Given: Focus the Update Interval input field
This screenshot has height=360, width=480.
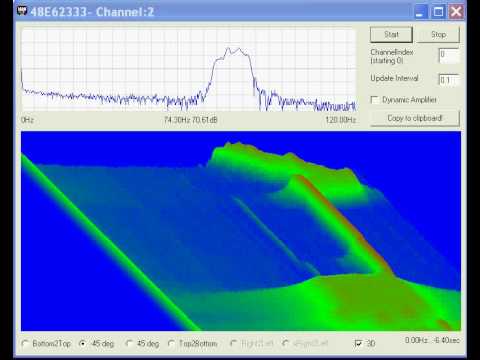Looking at the screenshot, I should click(449, 80).
